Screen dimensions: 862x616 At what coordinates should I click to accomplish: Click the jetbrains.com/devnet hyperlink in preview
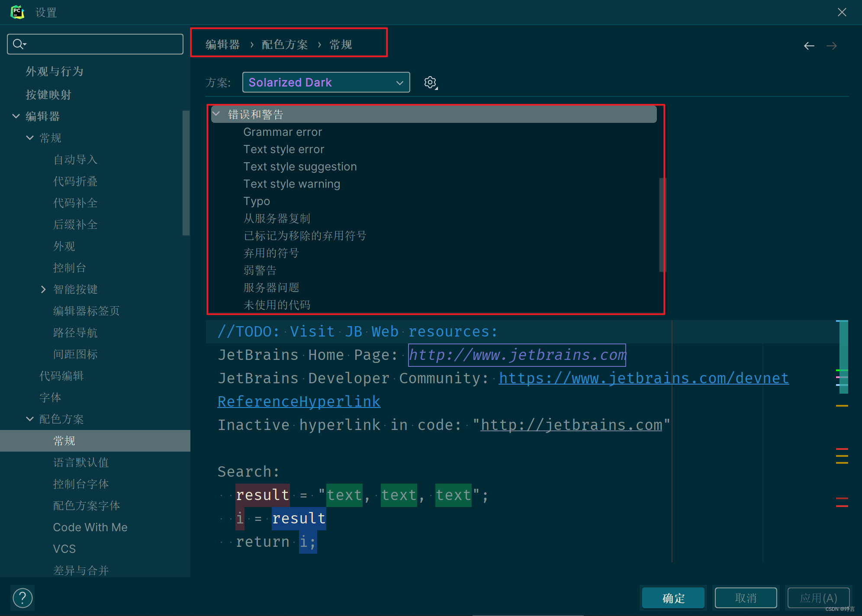[x=643, y=378]
